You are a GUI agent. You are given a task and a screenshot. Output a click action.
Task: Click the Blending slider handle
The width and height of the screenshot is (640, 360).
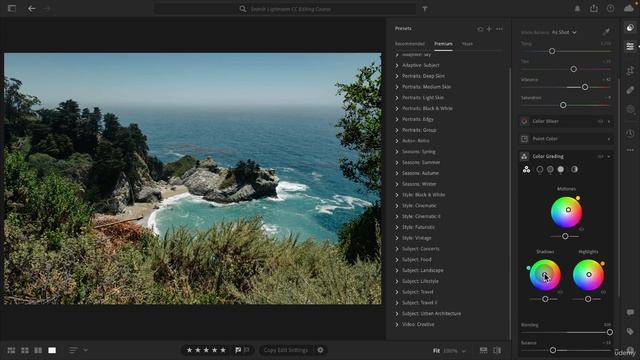609,332
